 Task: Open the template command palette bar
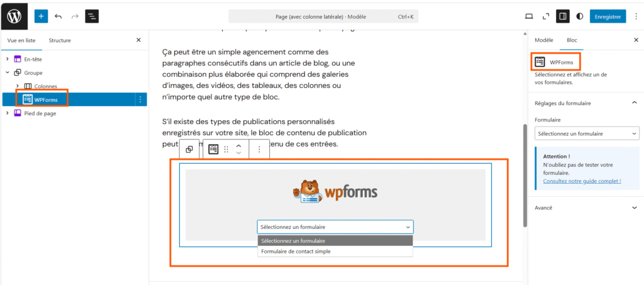click(324, 16)
